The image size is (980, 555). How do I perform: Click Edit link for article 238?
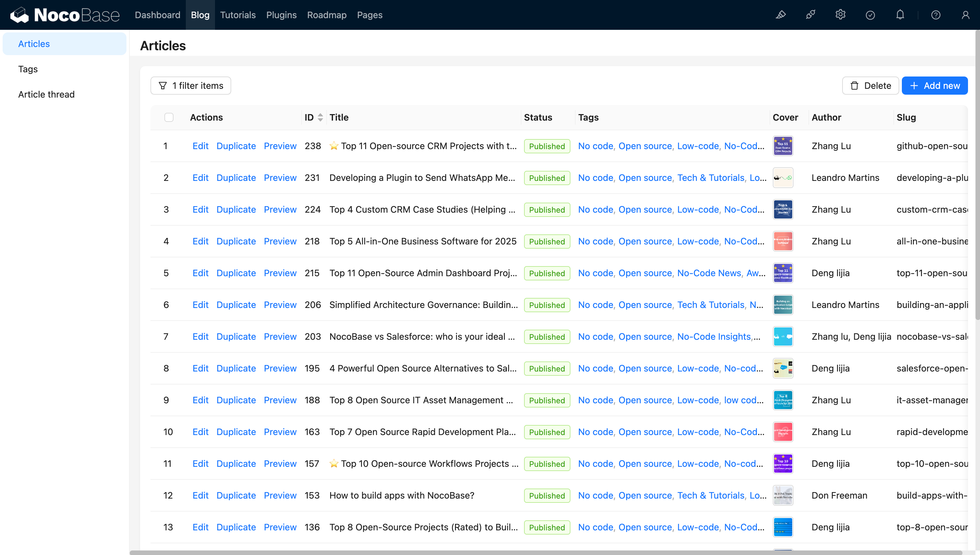200,146
